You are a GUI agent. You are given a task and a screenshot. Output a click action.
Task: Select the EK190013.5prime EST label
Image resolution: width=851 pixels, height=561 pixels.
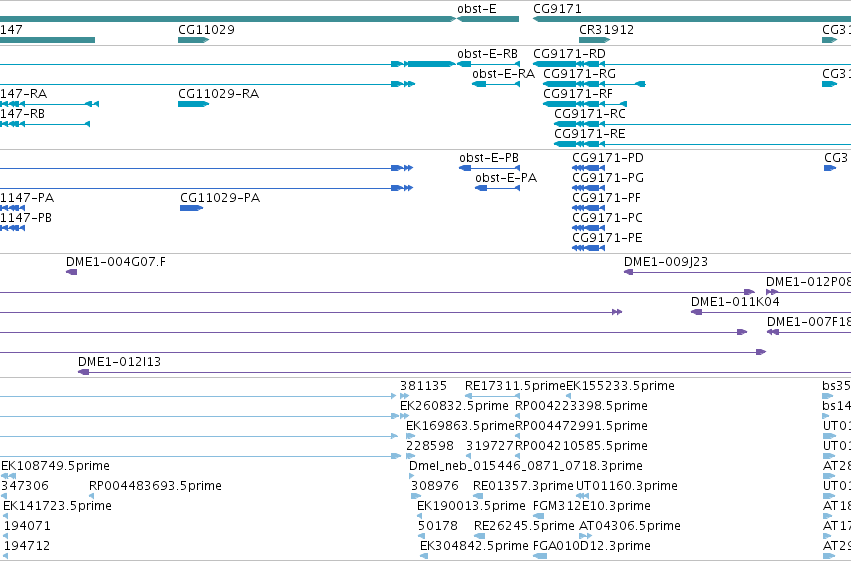pyautogui.click(x=471, y=507)
